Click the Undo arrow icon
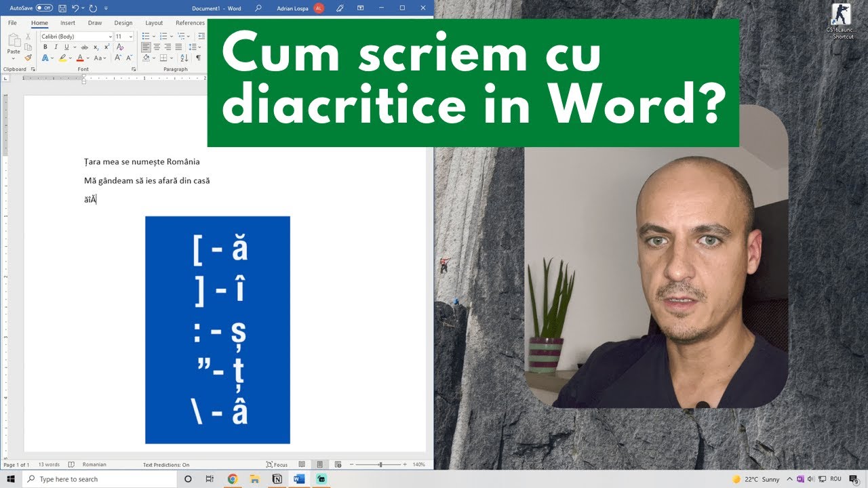This screenshot has height=488, width=868. coord(75,8)
